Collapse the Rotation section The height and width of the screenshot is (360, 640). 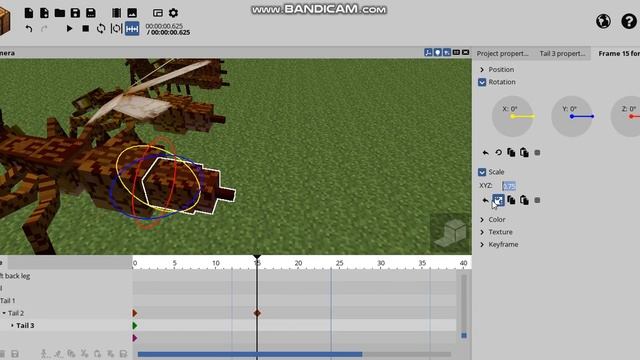(x=482, y=82)
